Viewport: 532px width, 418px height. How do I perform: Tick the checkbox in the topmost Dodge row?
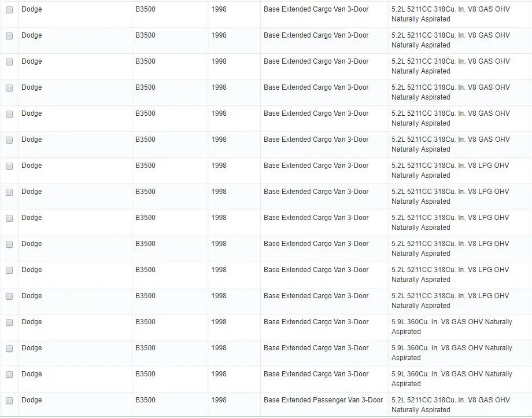[x=9, y=10]
